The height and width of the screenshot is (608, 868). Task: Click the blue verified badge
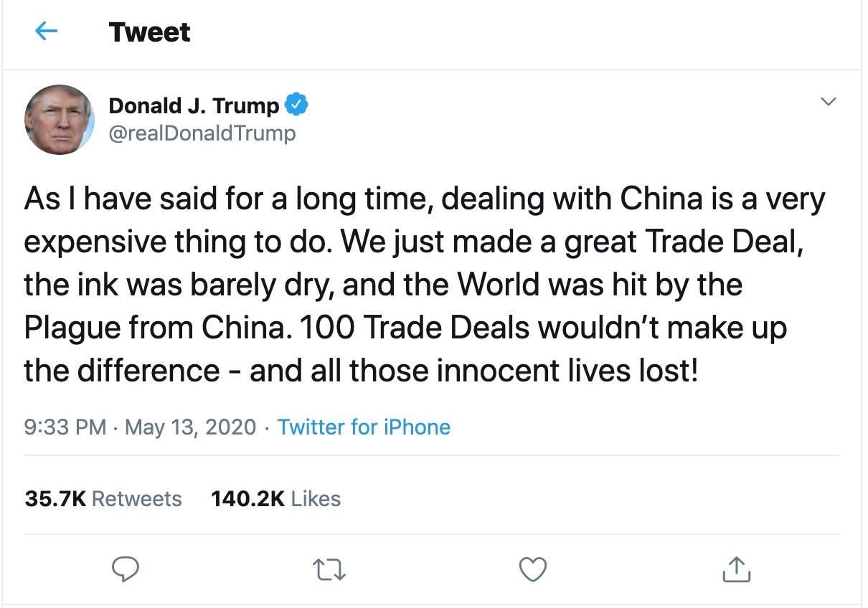pos(297,105)
